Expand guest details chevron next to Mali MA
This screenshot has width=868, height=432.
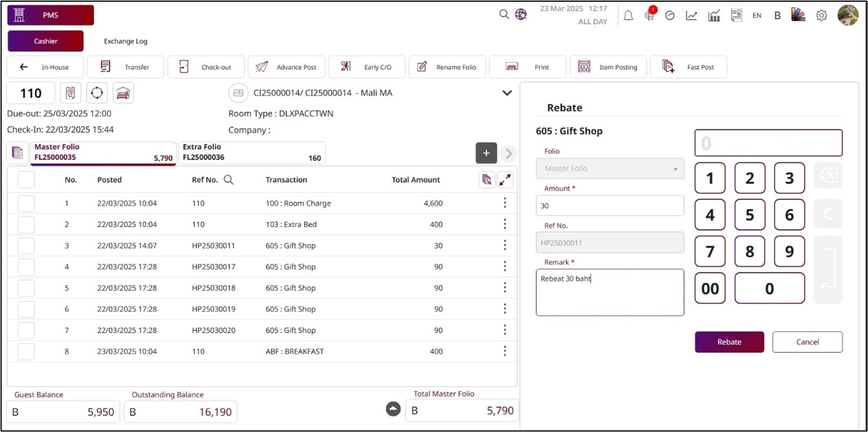[x=507, y=93]
